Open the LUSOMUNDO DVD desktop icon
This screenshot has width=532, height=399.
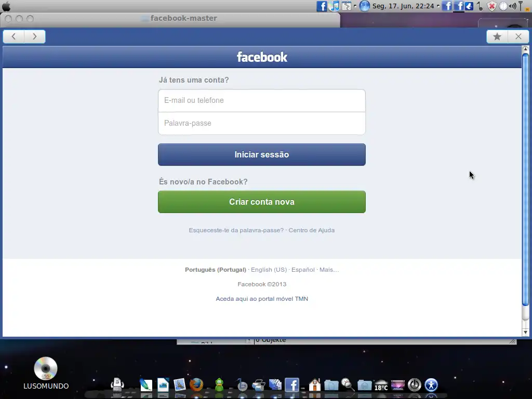(x=46, y=373)
